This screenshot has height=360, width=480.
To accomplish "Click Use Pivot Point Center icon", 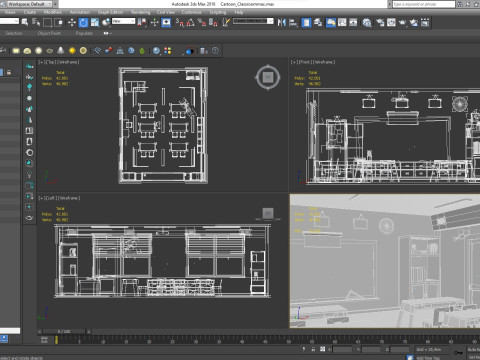I will 142,22.
